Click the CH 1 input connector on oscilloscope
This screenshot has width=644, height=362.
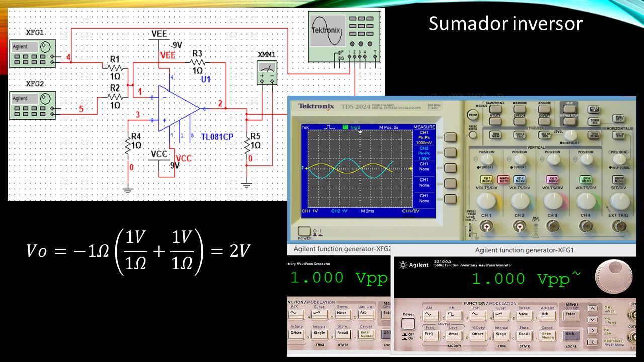click(487, 226)
